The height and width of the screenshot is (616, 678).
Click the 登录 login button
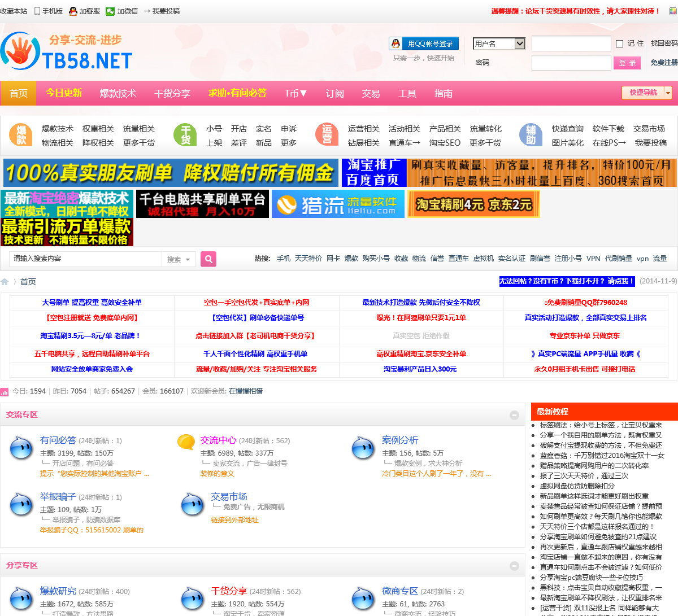click(x=627, y=63)
